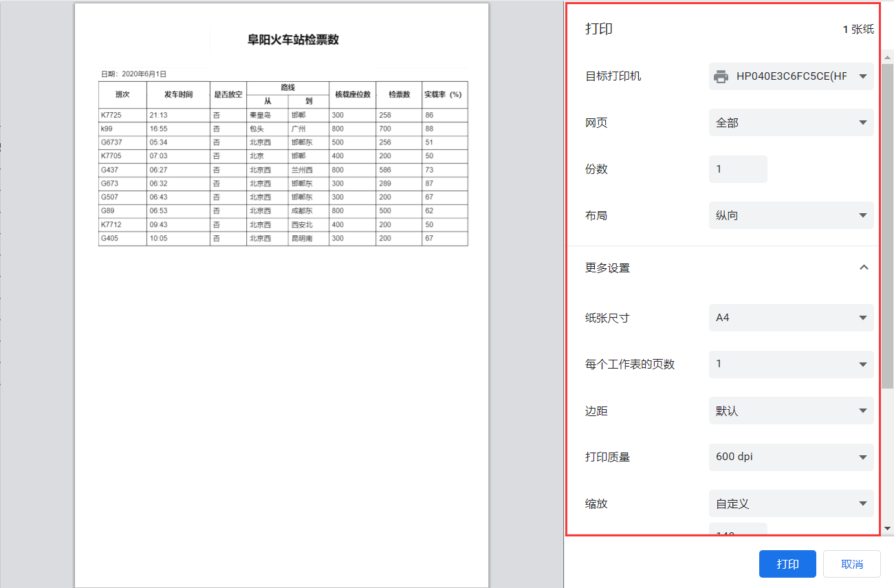Click the 阜阳火车站检票数 title in preview
Screen dimensions: 894x588
point(293,40)
